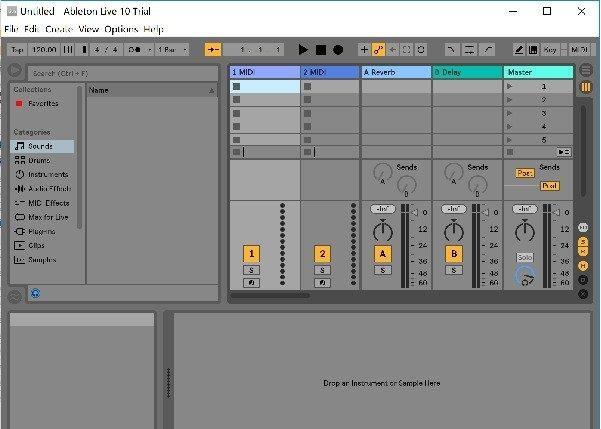Click the Session Record circle icon

click(x=421, y=50)
